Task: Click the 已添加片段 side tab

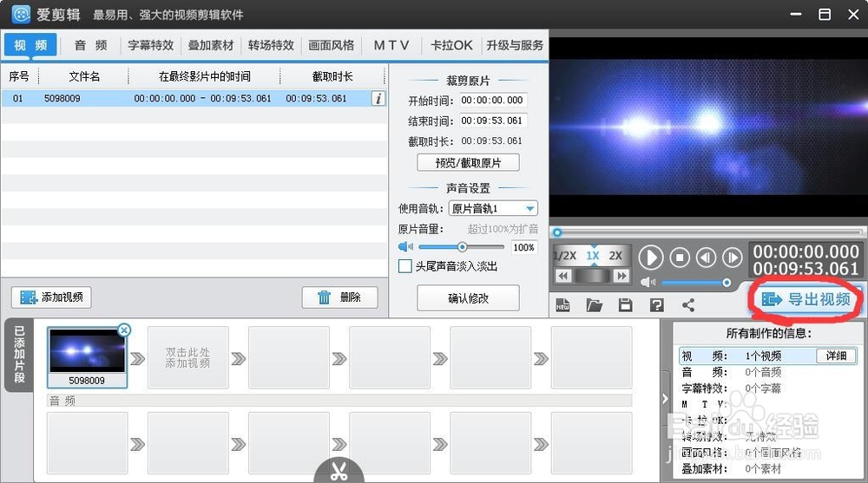Action: pos(19,355)
